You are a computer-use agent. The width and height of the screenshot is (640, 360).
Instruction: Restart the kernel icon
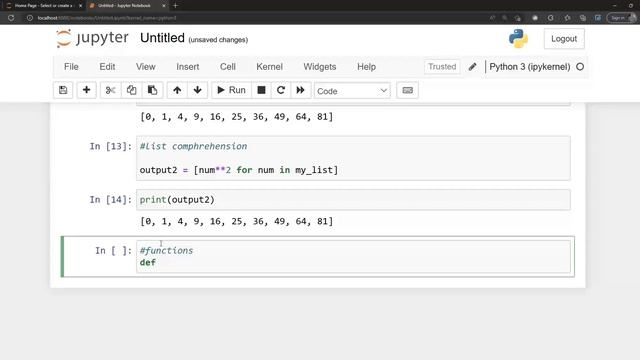coord(281,90)
